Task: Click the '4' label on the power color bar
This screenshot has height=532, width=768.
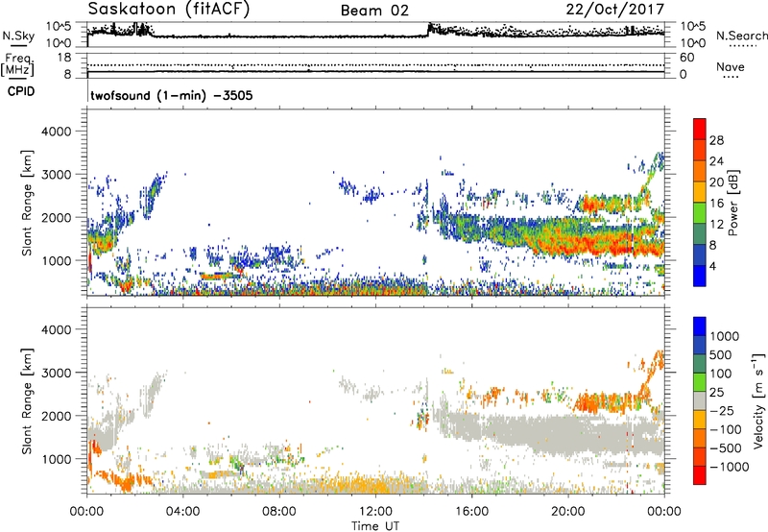Action: [x=712, y=266]
